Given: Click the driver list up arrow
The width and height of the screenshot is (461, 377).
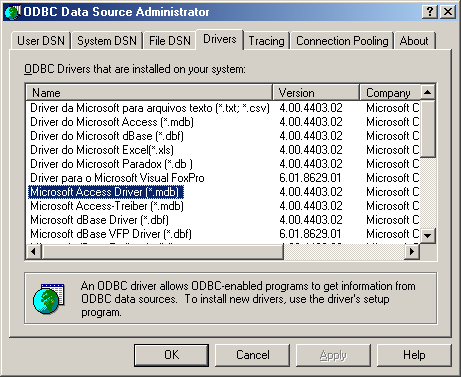Looking at the screenshot, I should (x=428, y=92).
